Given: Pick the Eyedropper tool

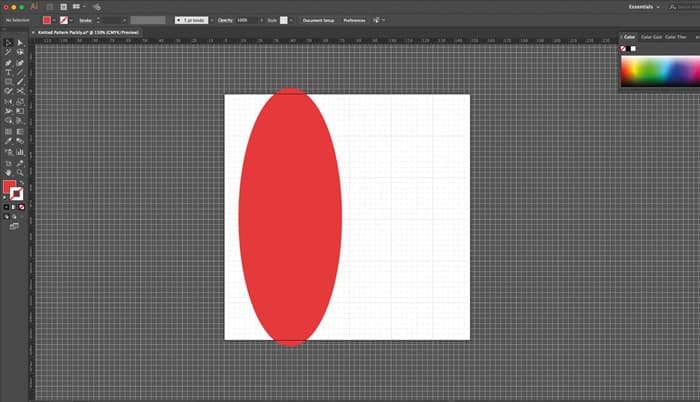Looking at the screenshot, I should 8,141.
